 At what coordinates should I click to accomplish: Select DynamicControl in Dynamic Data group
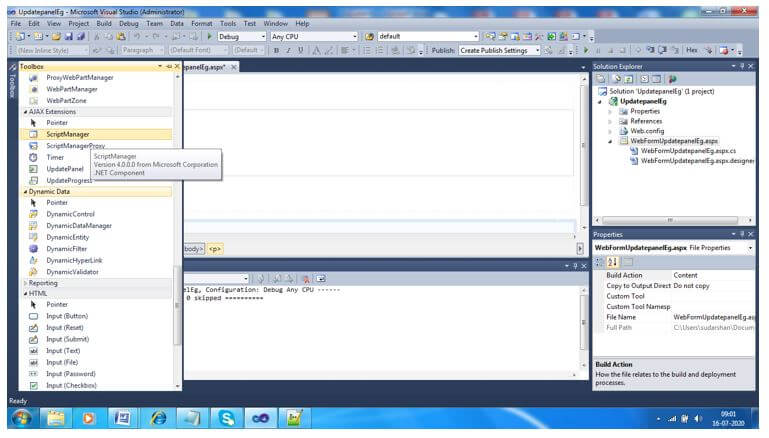(70, 214)
